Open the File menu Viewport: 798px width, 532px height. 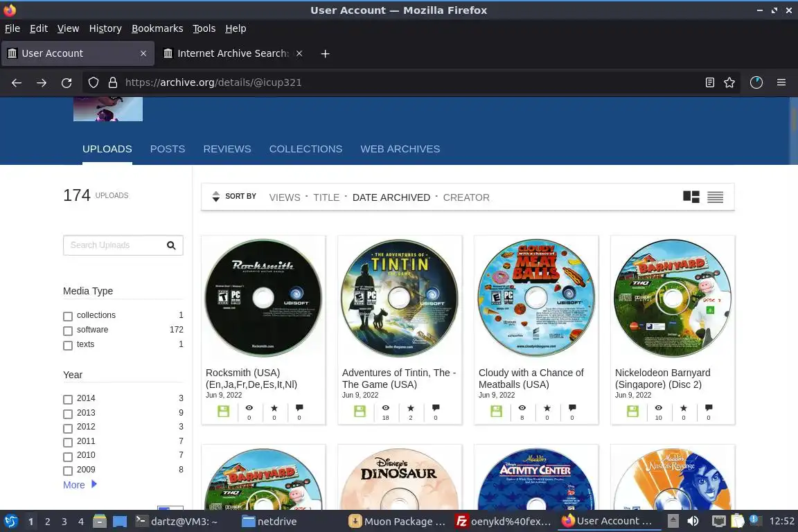tap(12, 28)
